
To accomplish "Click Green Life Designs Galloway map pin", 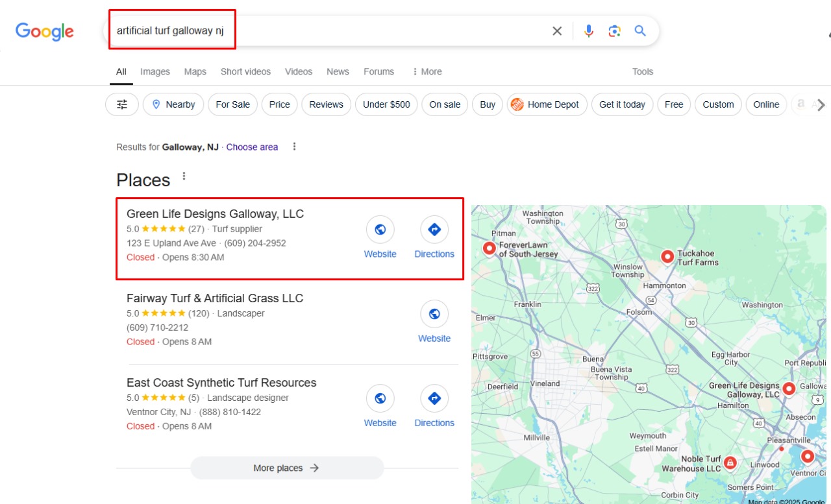I will click(789, 389).
